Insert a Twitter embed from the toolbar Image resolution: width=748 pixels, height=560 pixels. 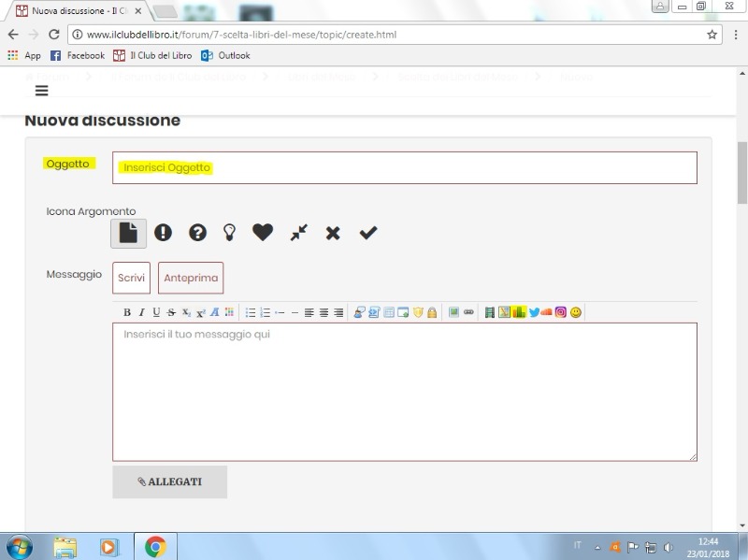(x=534, y=312)
